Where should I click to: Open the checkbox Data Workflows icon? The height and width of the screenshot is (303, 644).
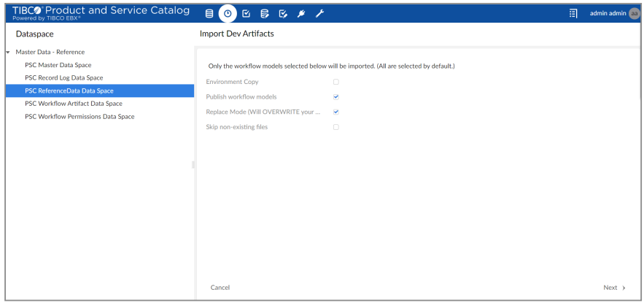246,13
